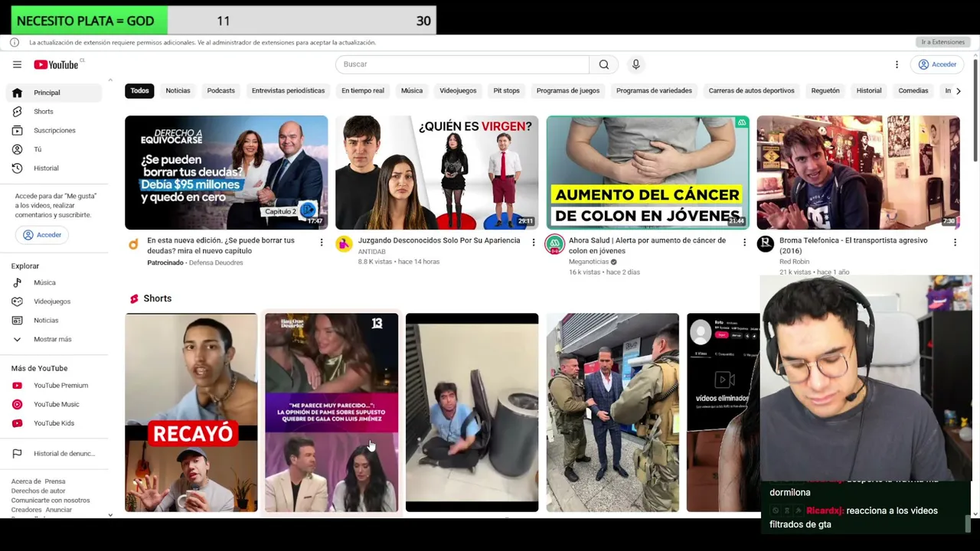Click the search magnifier button

click(x=604, y=64)
